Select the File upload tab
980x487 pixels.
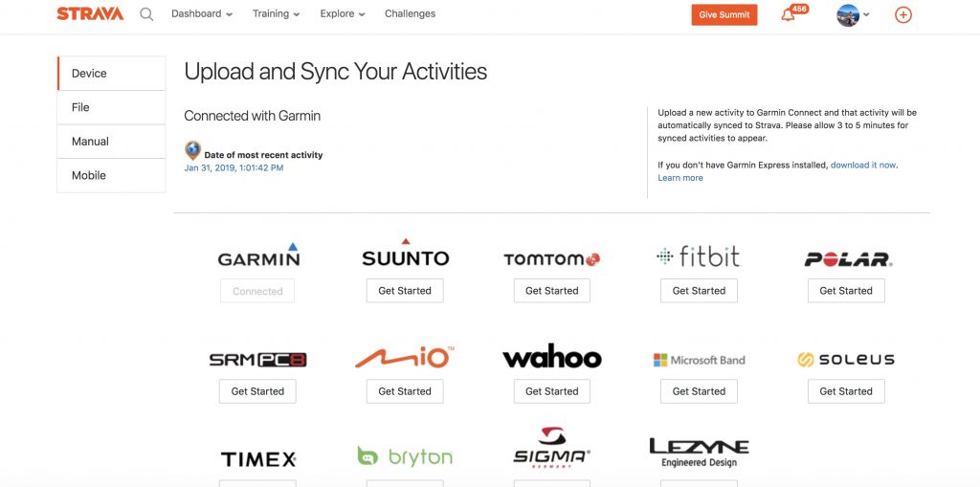111,107
